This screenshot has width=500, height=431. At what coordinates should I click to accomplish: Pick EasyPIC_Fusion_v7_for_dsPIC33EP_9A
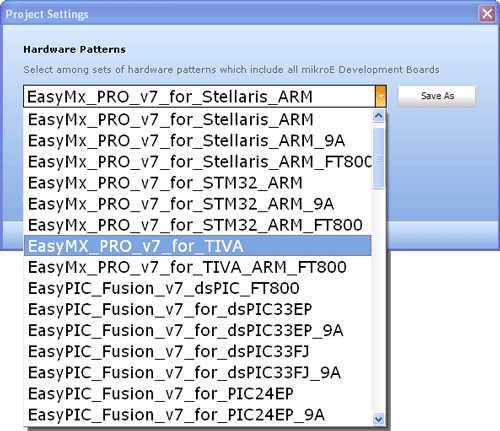[198, 330]
